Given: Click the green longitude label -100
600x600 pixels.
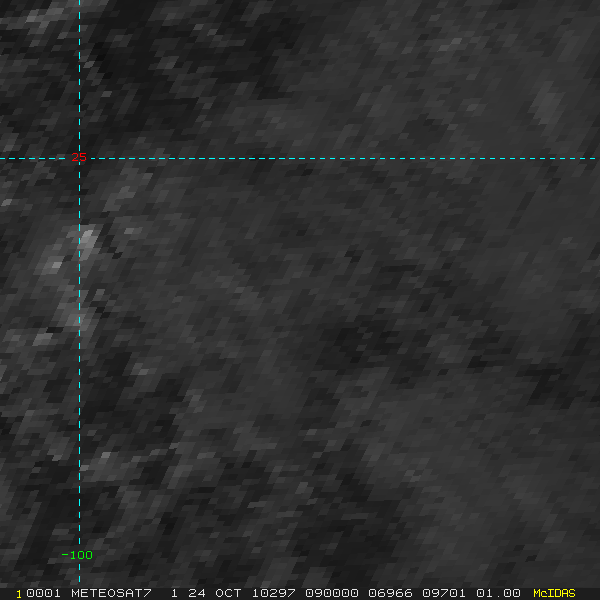Looking at the screenshot, I should point(77,555).
